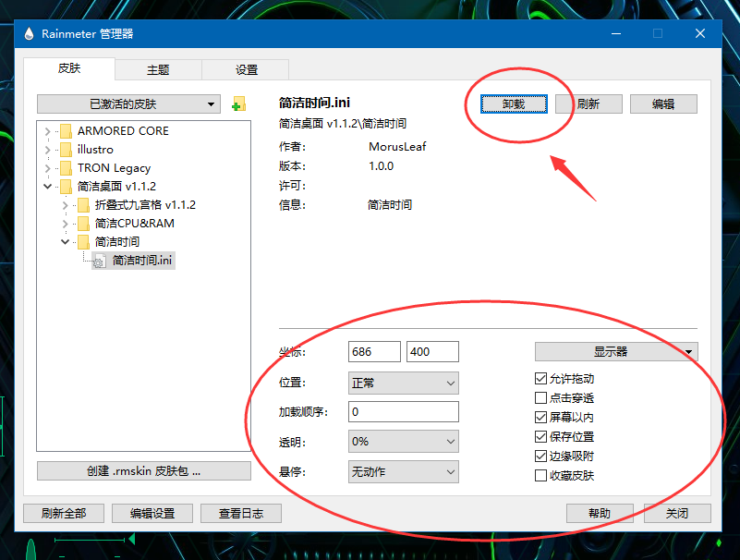The height and width of the screenshot is (560, 740).
Task: Open the 透明 transparency percentage dropdown
Action: (x=403, y=442)
